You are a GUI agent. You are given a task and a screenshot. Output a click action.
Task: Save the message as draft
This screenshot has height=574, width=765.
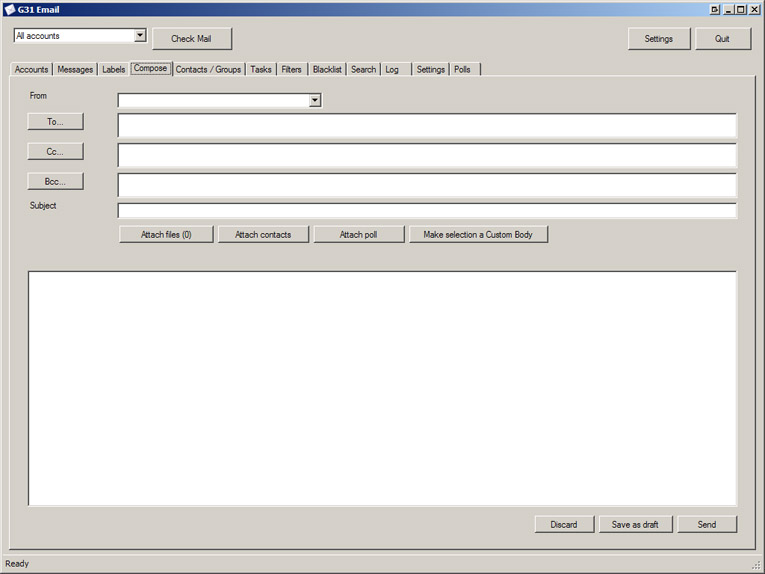coord(635,525)
